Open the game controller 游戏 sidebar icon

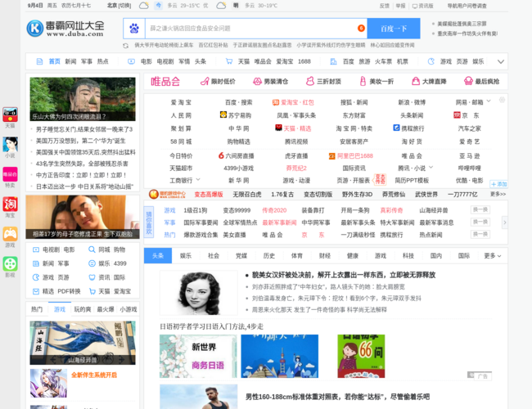(x=10, y=234)
